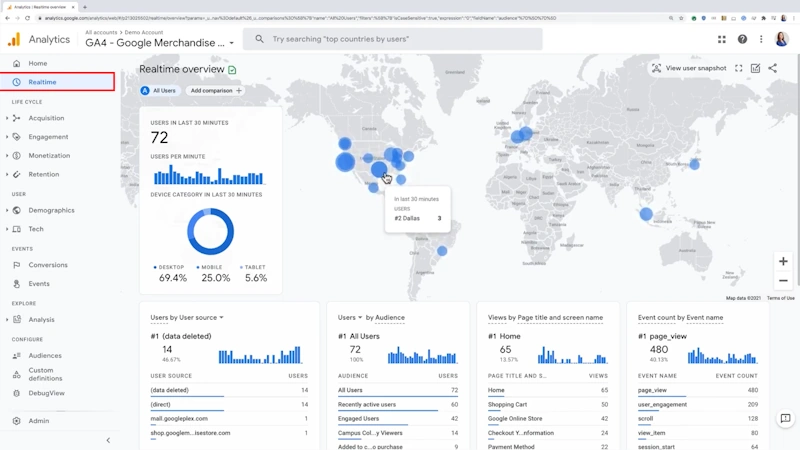The width and height of the screenshot is (800, 450).
Task: Click the Demo Account breadcrumb
Action: 144,32
